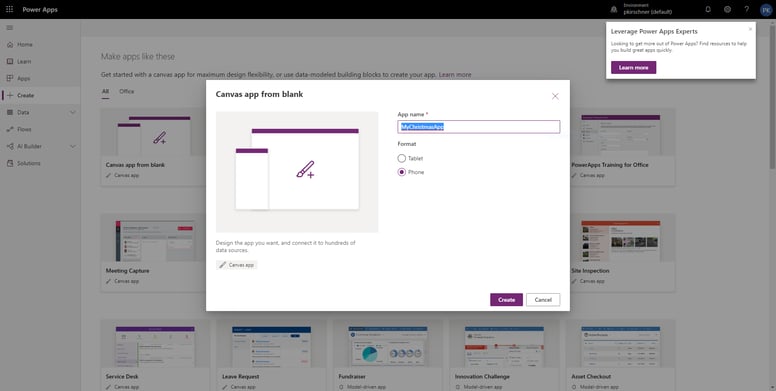Open the app launcher waffle icon

[9, 9]
